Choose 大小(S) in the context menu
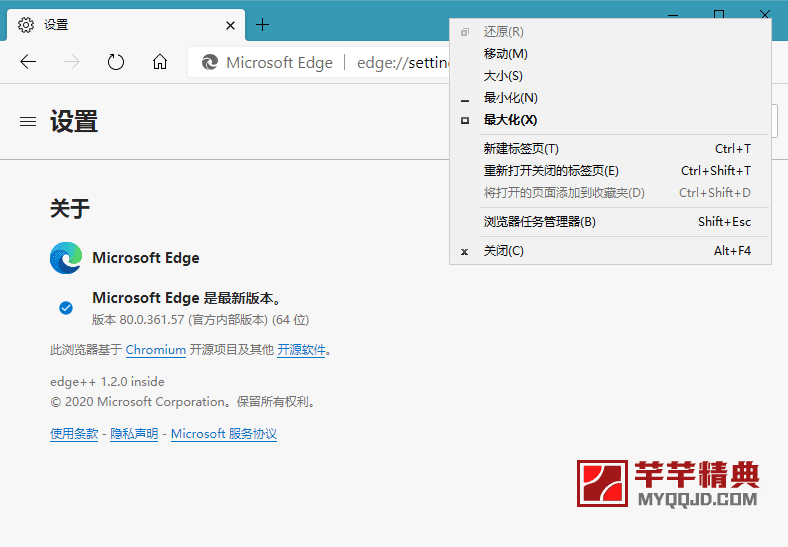Image resolution: width=788 pixels, height=547 pixels. pos(610,76)
